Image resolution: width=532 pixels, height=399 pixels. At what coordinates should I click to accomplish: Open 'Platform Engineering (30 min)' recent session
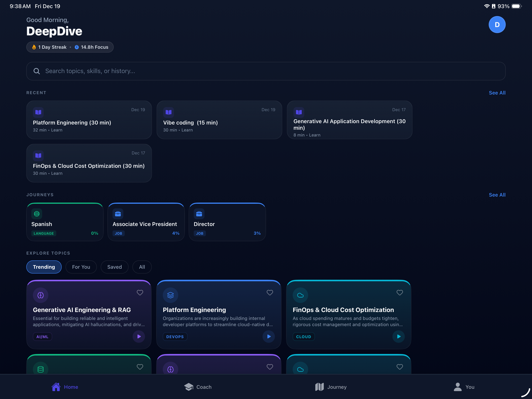89,120
